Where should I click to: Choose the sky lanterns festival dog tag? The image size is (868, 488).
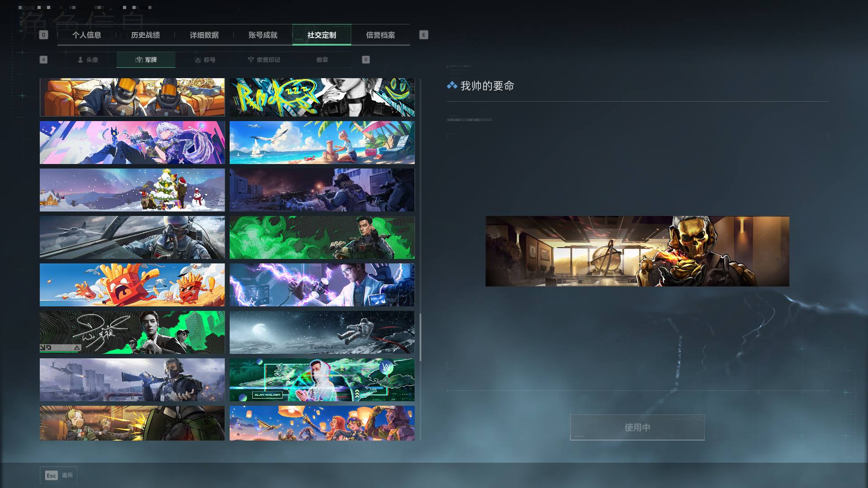pos(322,423)
